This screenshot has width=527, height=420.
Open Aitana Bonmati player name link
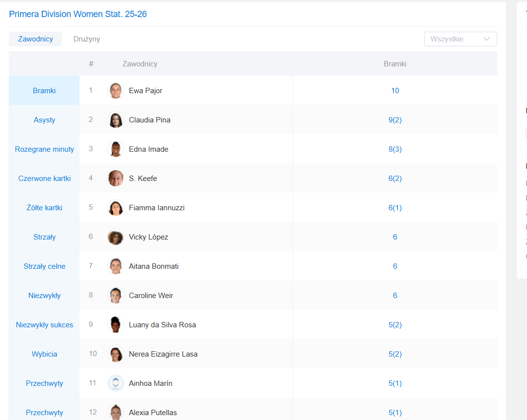click(x=154, y=266)
